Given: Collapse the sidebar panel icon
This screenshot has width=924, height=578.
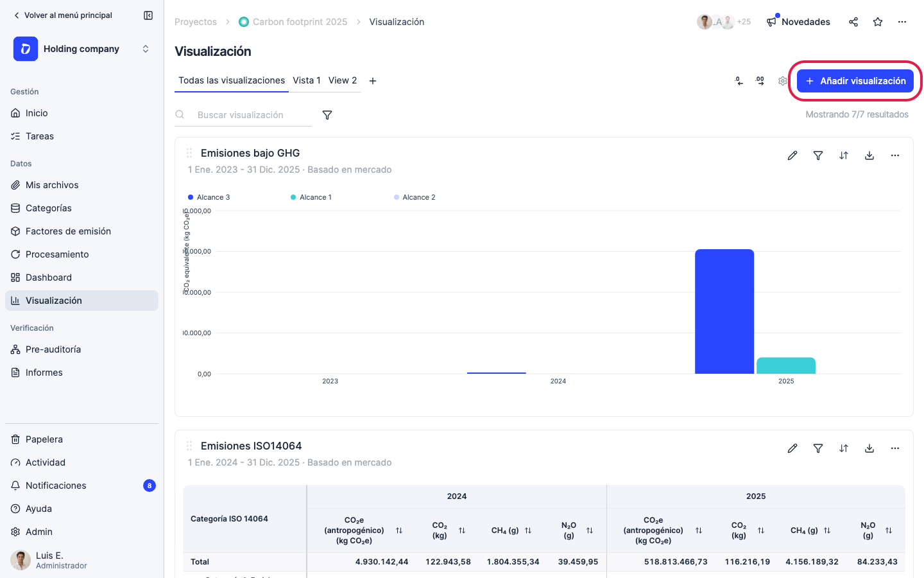Looking at the screenshot, I should [148, 15].
